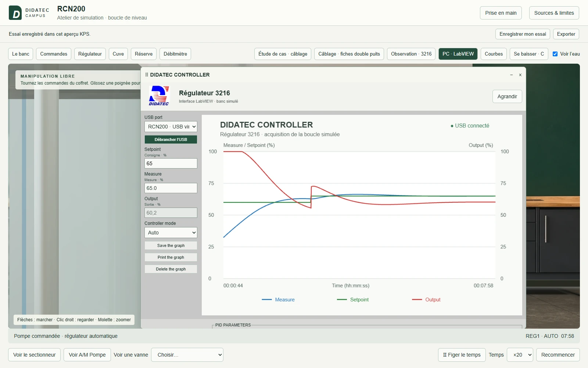Open Étude de cas · câblage
Viewport: 588px width, 368px height.
click(x=283, y=54)
